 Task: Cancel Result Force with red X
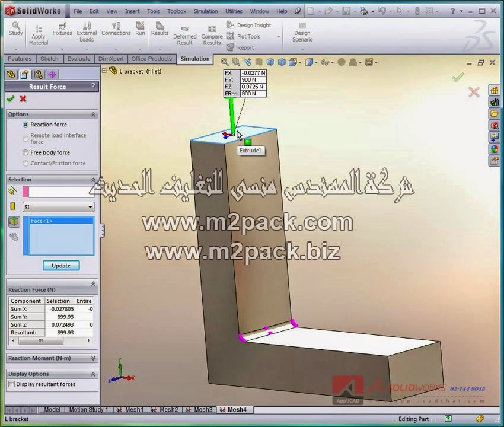(x=23, y=98)
